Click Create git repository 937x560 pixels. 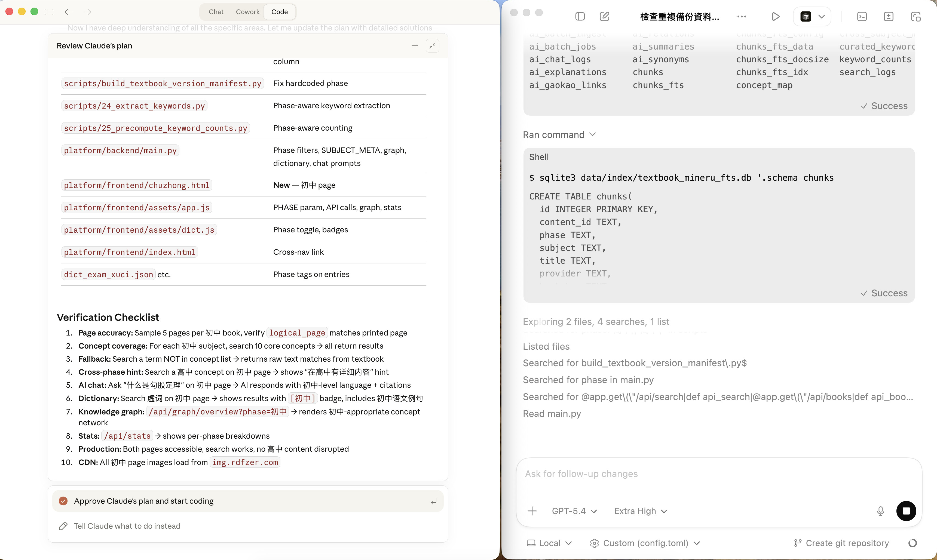pyautogui.click(x=841, y=543)
